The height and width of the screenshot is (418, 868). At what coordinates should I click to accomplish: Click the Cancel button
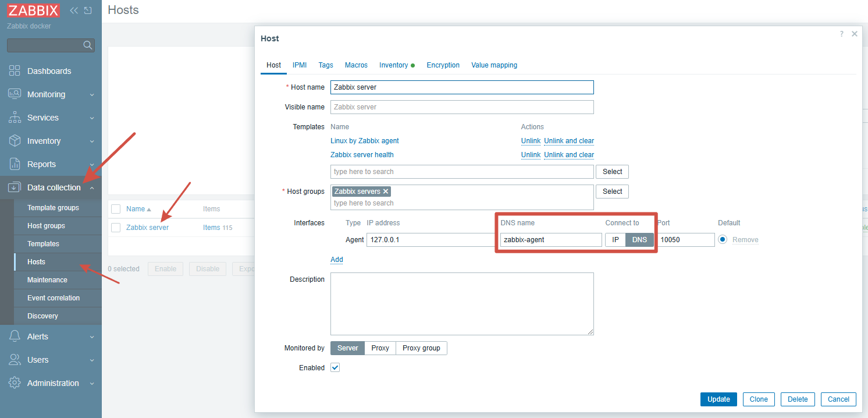pyautogui.click(x=838, y=399)
